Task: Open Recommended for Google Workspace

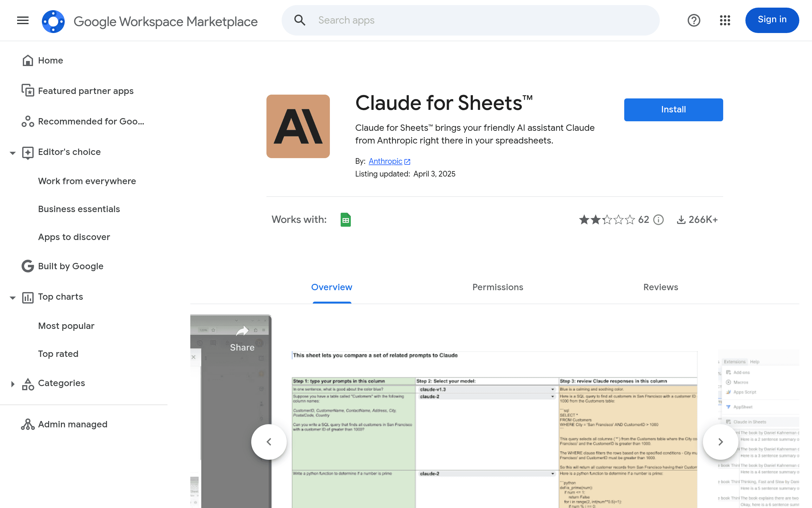Action: point(91,121)
